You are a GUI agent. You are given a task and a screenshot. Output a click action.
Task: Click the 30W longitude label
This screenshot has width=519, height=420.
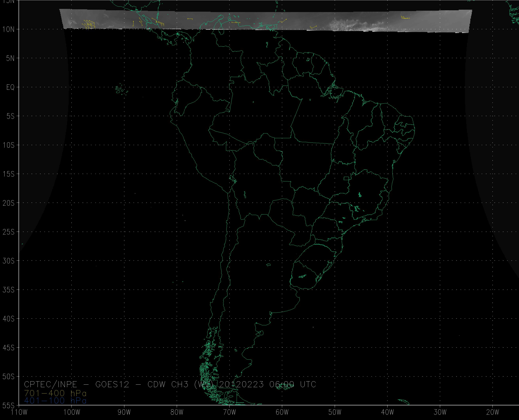click(440, 412)
